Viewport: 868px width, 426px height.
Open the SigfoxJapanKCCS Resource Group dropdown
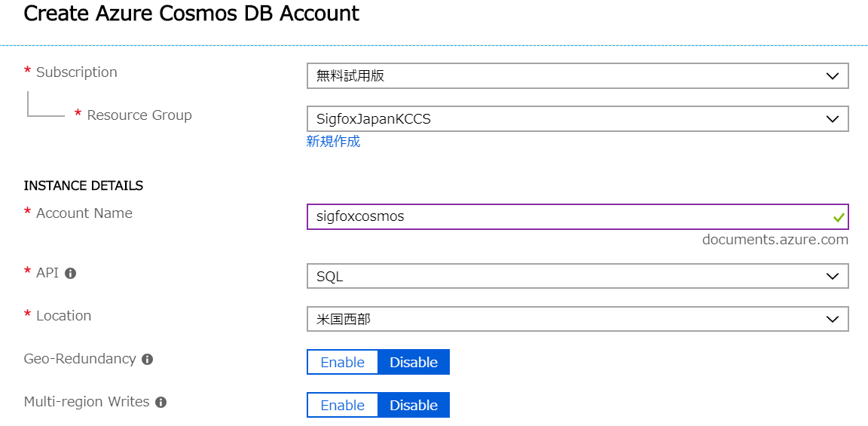point(577,119)
